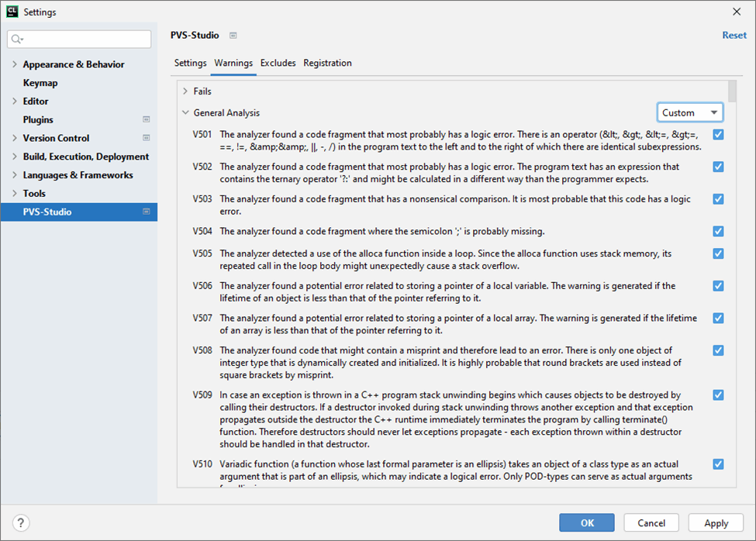Screen dimensions: 756x541
Task: Expand Appearance & Behavior tree node
Action: [15, 64]
